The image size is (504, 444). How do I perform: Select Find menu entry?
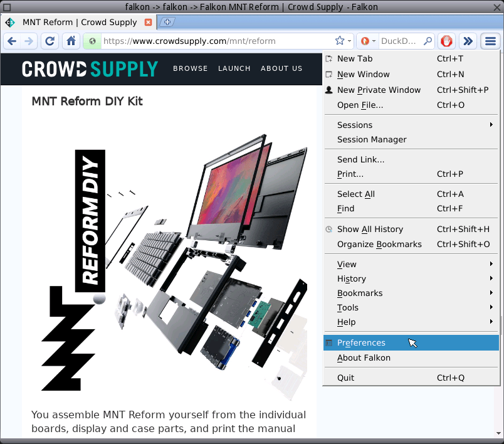click(411, 208)
